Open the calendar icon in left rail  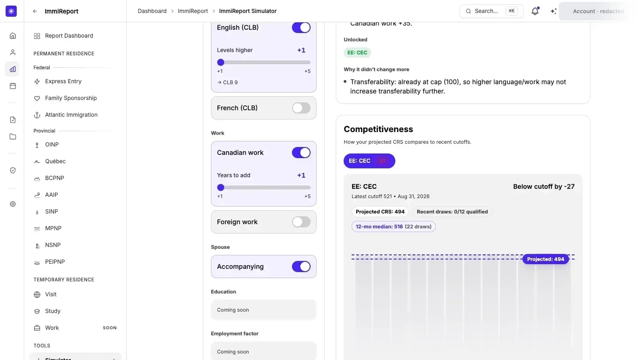13,86
